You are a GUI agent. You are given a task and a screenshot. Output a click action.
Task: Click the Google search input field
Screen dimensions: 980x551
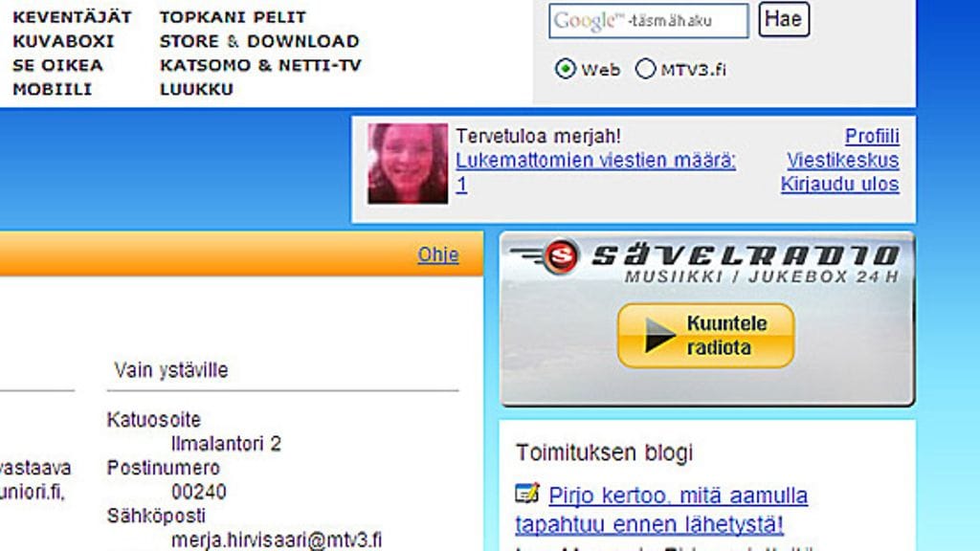pos(648,21)
